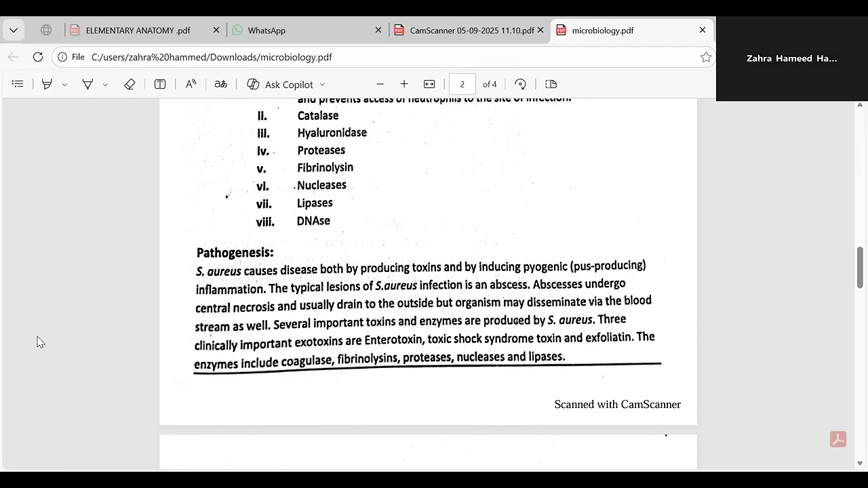Viewport: 868px width, 488px height.
Task: Add this page to favorites star
Action: point(706,57)
